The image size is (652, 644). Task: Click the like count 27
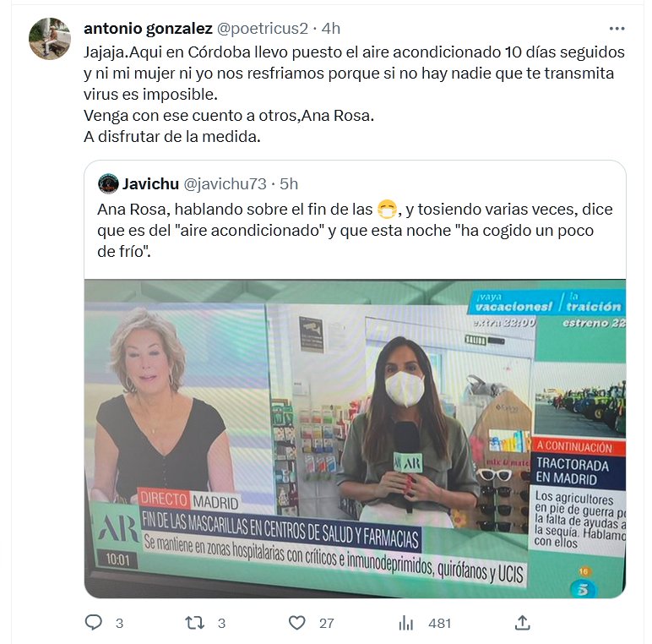pyautogui.click(x=326, y=623)
